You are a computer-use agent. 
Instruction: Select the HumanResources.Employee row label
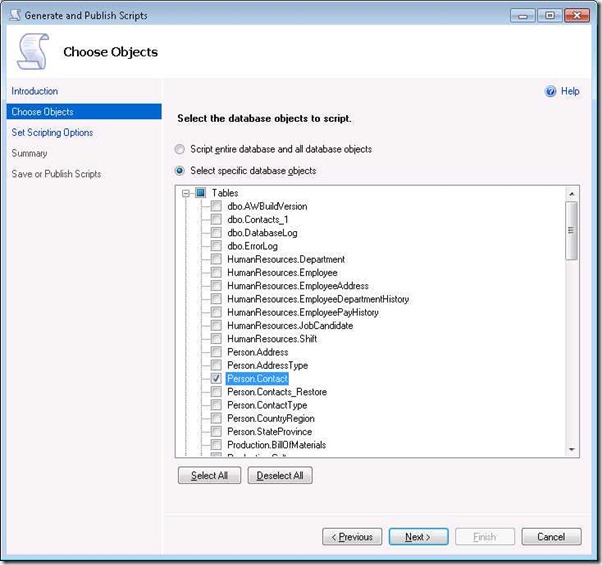tap(282, 272)
